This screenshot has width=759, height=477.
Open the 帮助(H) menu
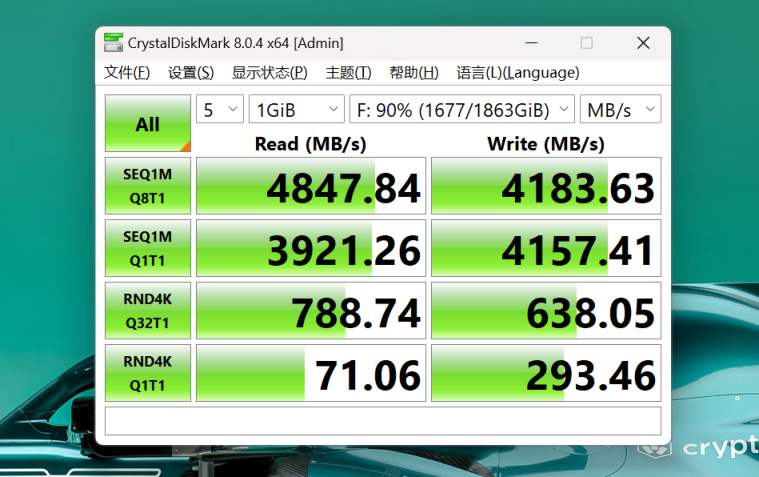click(x=414, y=73)
